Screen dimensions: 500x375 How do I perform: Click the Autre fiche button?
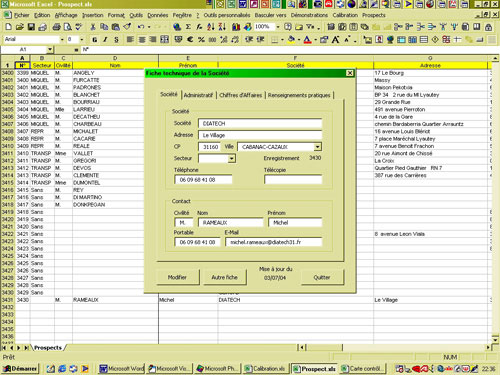coord(224,277)
